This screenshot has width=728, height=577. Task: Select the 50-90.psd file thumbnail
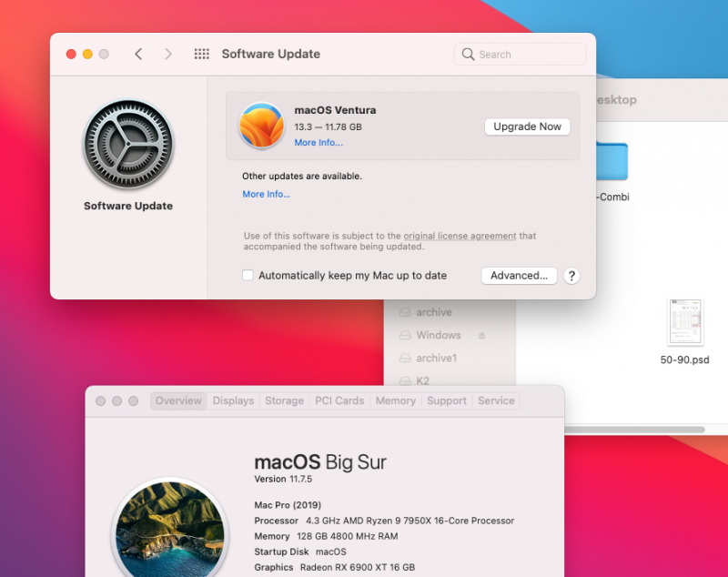685,321
